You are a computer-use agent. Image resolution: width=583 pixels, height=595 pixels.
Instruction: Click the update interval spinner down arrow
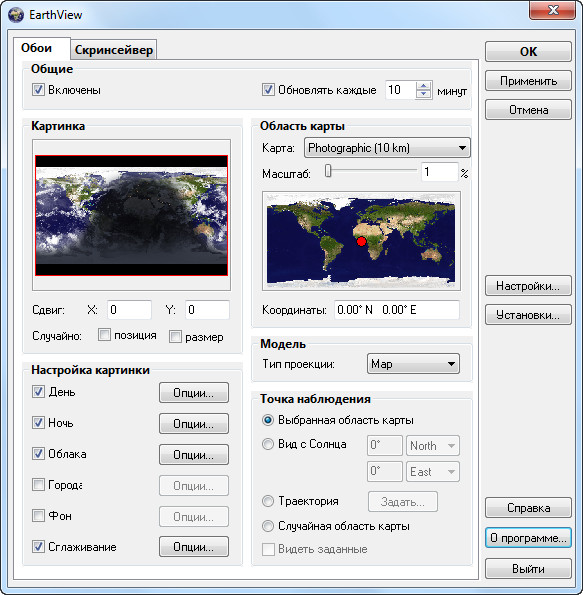click(x=424, y=94)
